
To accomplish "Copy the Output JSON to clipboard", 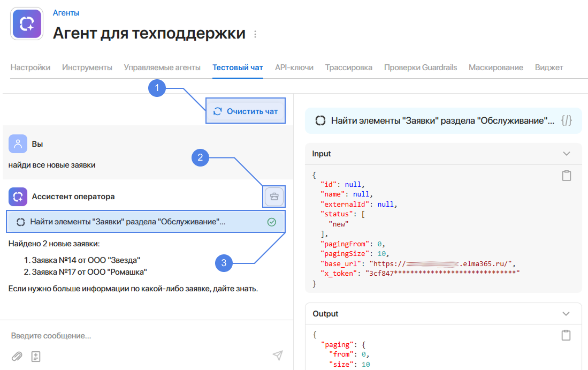I will tap(566, 335).
